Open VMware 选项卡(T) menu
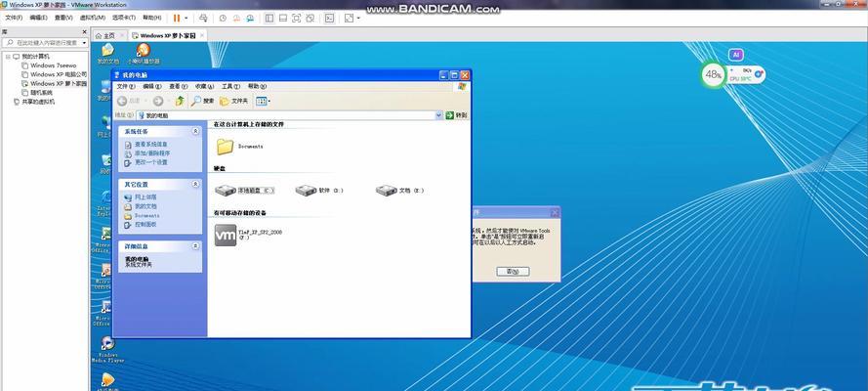The height and width of the screenshot is (391, 868). (x=123, y=18)
